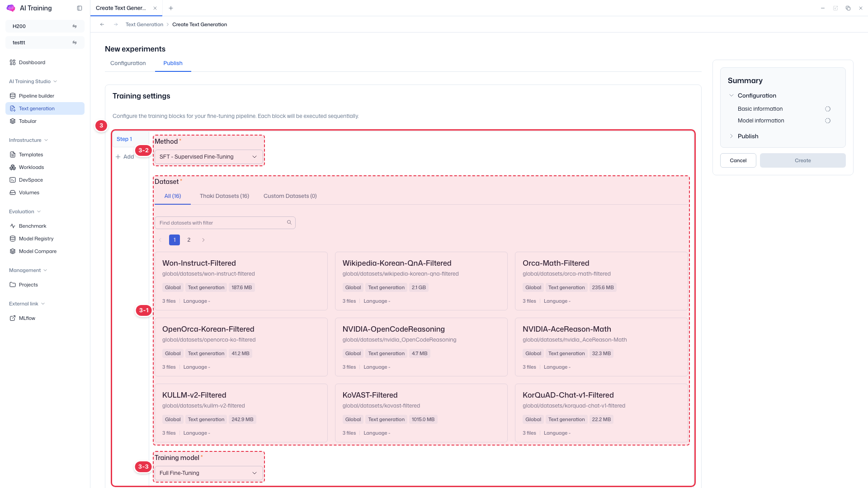The width and height of the screenshot is (868, 488).
Task: Show Custom Datasets (0) tab
Action: [290, 196]
